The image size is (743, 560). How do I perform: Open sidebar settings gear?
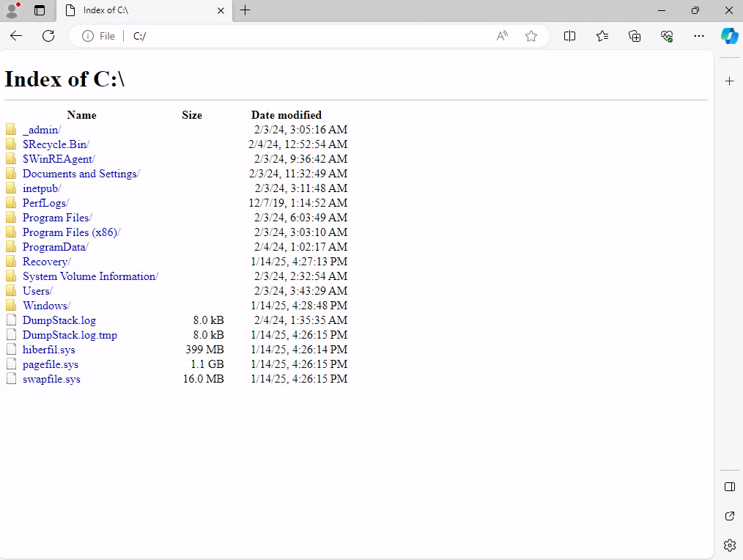pos(730,545)
